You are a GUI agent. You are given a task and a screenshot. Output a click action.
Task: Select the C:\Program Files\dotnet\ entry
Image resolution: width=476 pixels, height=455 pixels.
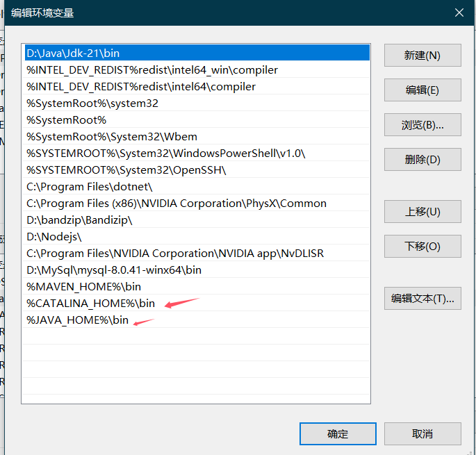(89, 186)
